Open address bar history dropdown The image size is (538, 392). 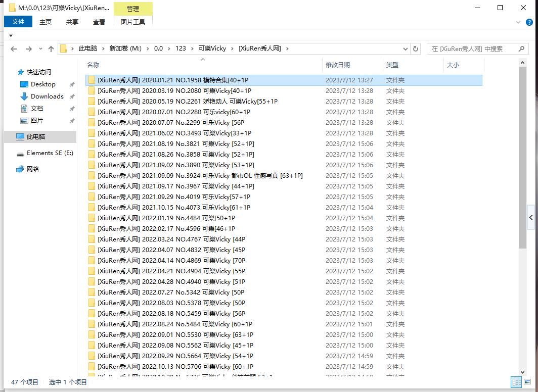[x=405, y=48]
